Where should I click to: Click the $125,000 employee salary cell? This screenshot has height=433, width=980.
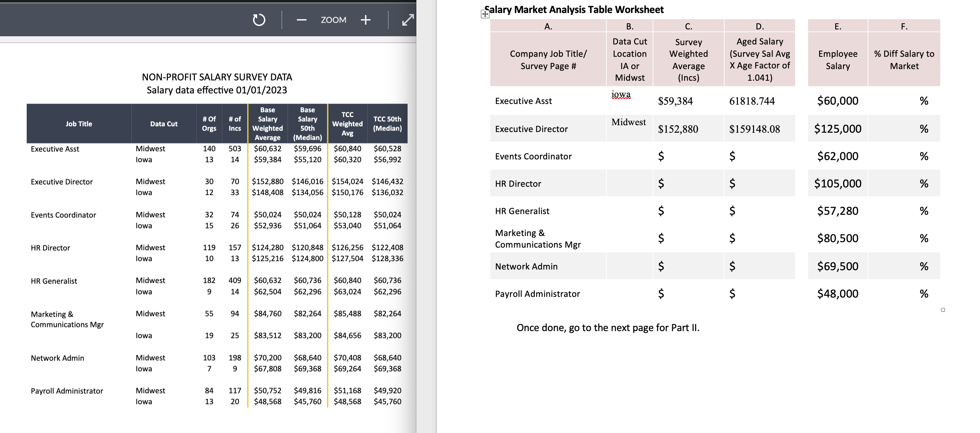[837, 129]
